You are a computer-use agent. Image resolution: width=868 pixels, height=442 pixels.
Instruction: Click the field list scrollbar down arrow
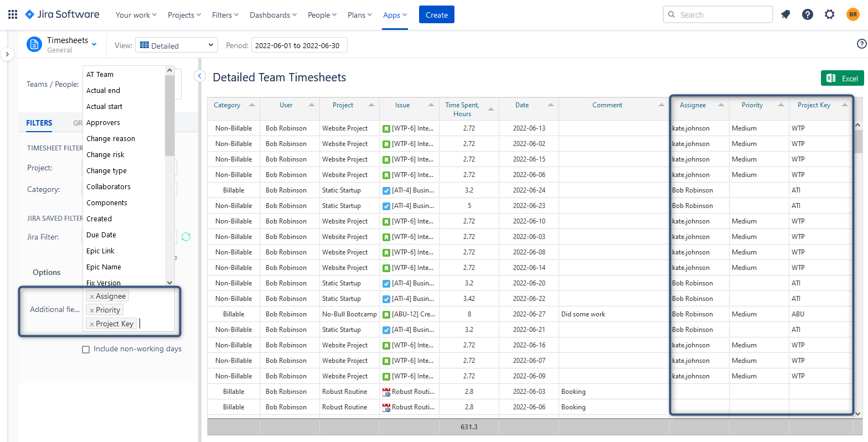coord(170,283)
